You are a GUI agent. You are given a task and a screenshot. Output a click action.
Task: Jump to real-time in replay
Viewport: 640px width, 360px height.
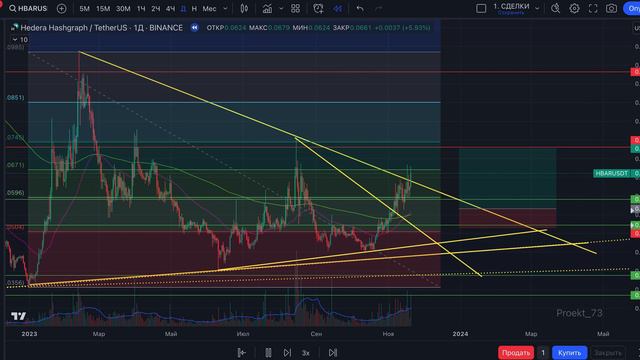pyautogui.click(x=333, y=353)
